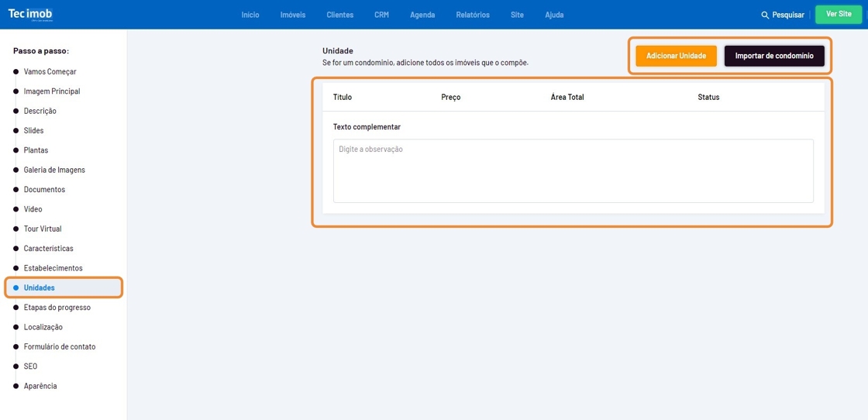Select the Vamos Começar step
The width and height of the screenshot is (868, 420).
pyautogui.click(x=50, y=71)
